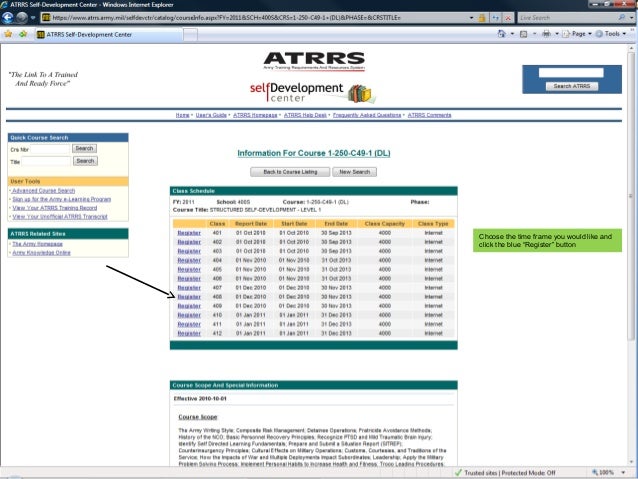The width and height of the screenshot is (638, 479).
Task: Click Search button beside Title field
Action: [85, 161]
